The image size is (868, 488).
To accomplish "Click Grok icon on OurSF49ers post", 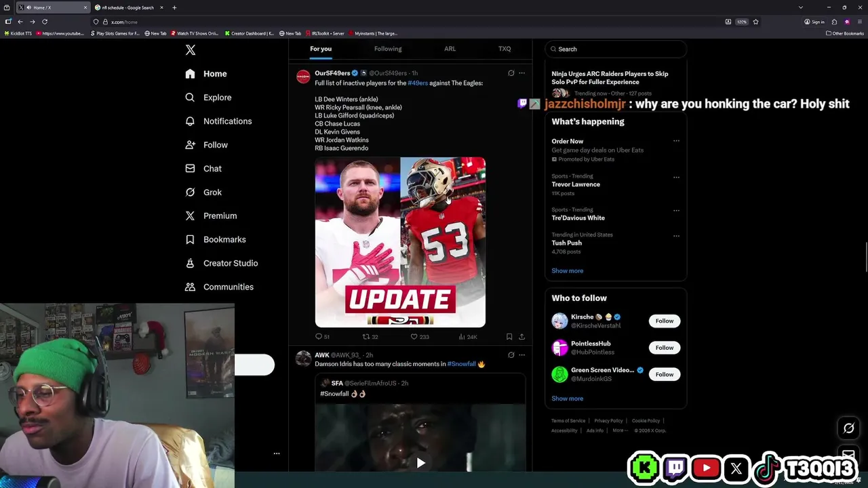I will pyautogui.click(x=511, y=73).
